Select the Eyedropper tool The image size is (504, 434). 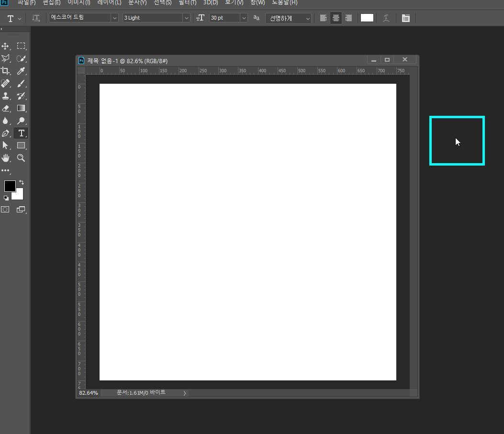[21, 71]
